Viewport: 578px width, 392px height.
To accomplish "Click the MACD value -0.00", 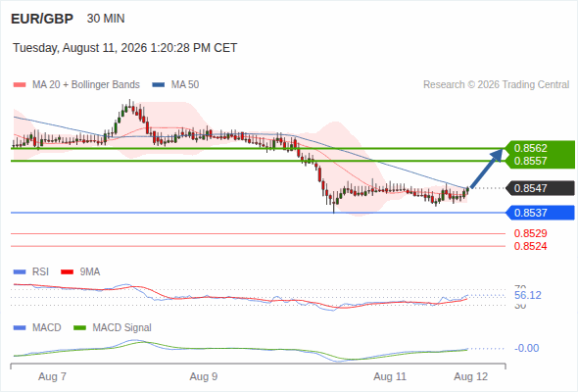I will pyautogui.click(x=527, y=348).
